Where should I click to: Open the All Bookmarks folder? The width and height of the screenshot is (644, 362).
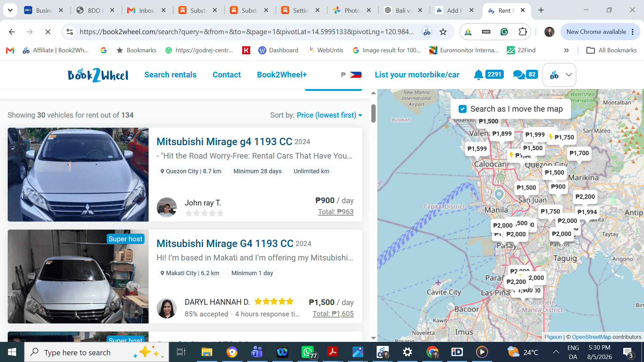coord(611,50)
